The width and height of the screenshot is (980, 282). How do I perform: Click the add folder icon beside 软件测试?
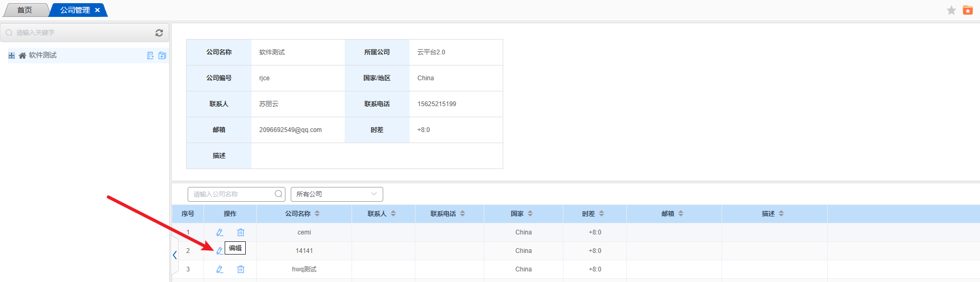point(162,55)
